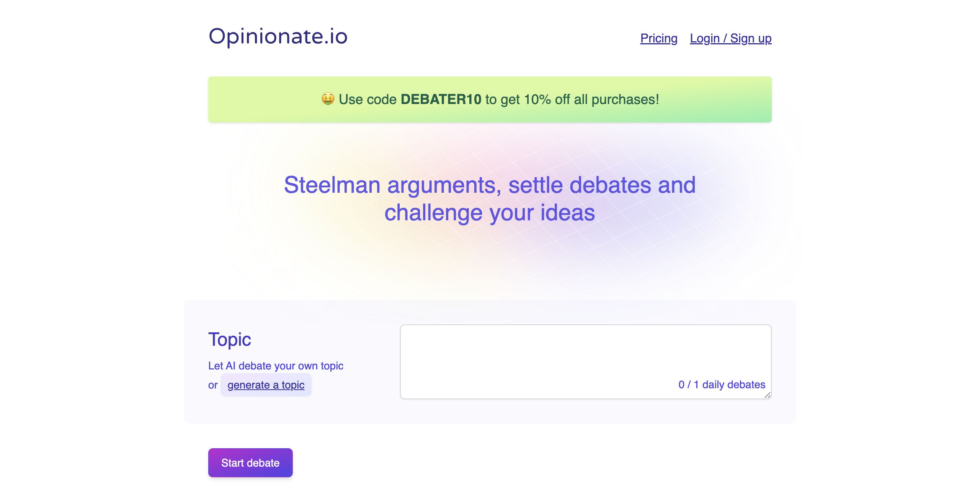Click the 'challenge your ideas' headline line
Viewport: 980px width, 501px height.
coord(490,213)
